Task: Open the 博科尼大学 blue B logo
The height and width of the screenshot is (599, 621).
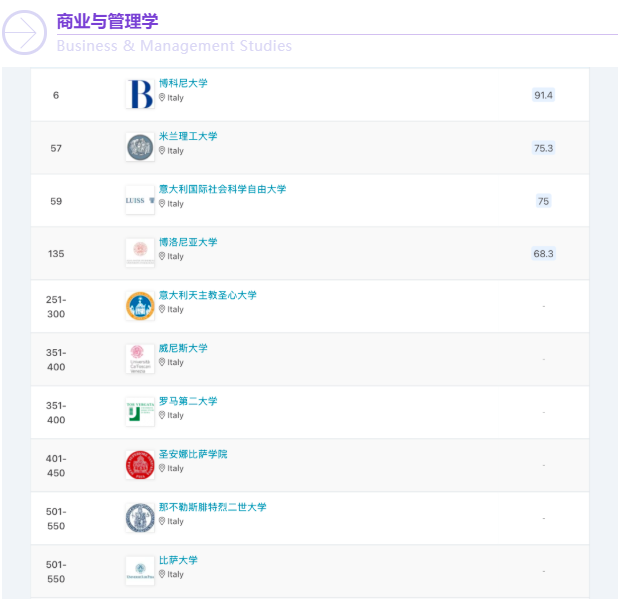Action: 140,94
